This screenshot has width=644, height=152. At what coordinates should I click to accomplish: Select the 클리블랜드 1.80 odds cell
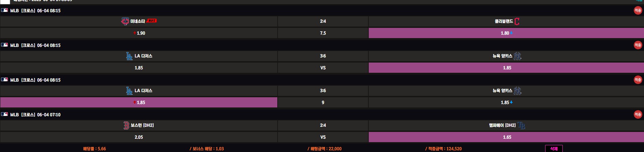[x=506, y=33]
